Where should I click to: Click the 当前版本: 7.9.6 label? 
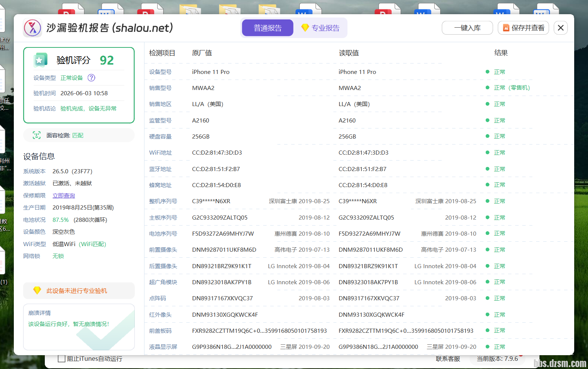(x=497, y=359)
